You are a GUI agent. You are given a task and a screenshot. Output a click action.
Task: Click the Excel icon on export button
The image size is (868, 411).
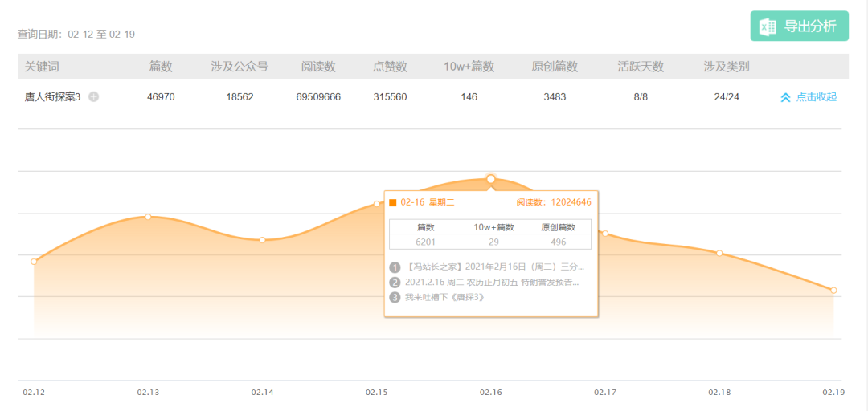point(768,26)
